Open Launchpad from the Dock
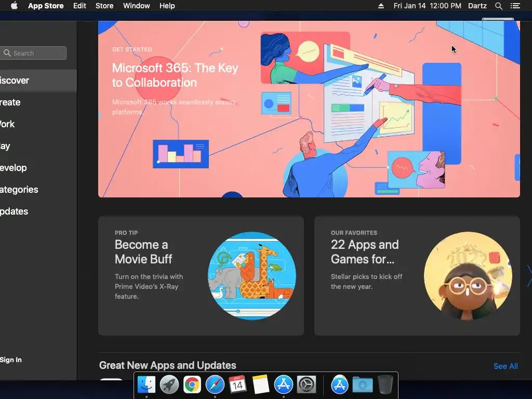 tap(169, 385)
